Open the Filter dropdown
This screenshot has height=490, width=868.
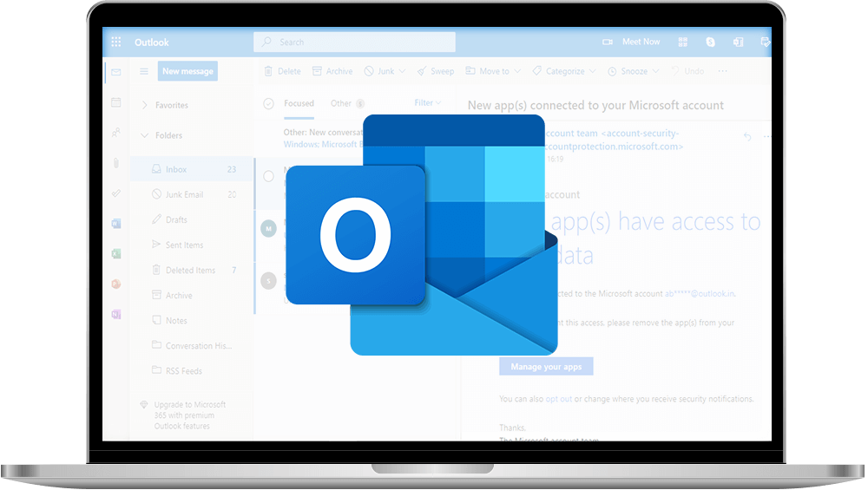tap(427, 103)
